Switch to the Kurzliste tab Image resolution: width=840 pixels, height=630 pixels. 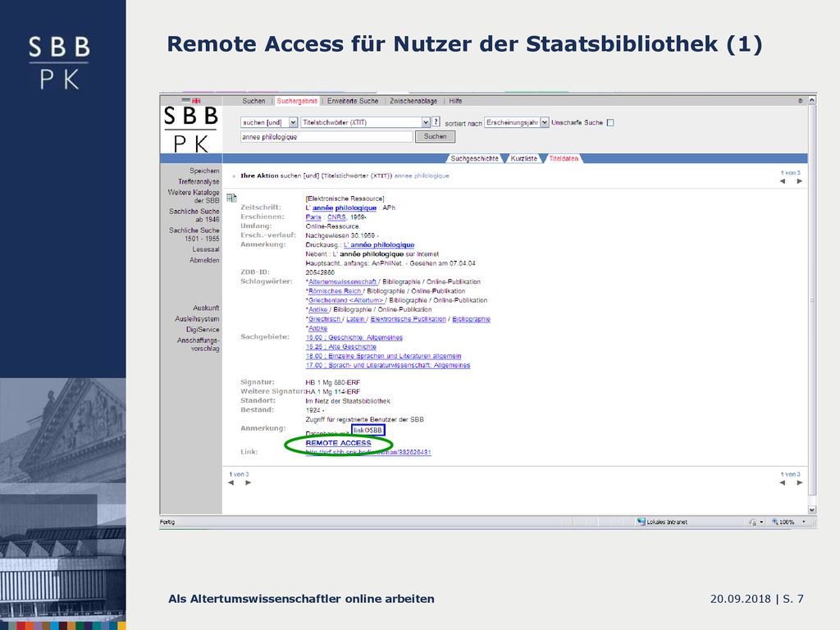(x=523, y=158)
